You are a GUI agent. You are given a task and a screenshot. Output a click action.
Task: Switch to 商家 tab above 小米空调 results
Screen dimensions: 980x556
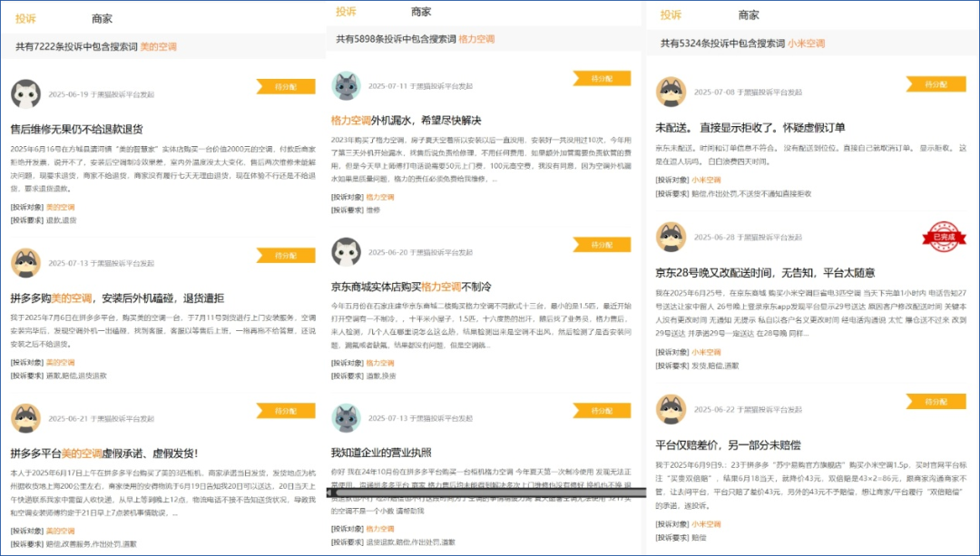(748, 15)
